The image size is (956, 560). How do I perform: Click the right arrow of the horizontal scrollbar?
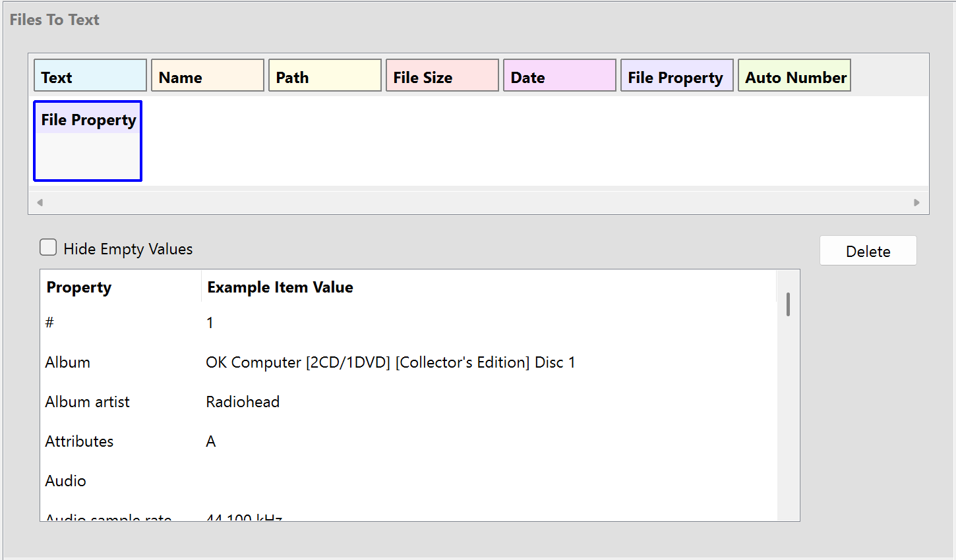point(916,202)
